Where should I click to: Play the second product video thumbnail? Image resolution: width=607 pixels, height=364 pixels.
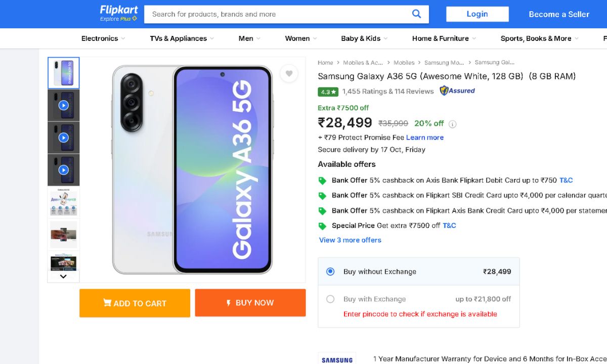click(x=63, y=138)
